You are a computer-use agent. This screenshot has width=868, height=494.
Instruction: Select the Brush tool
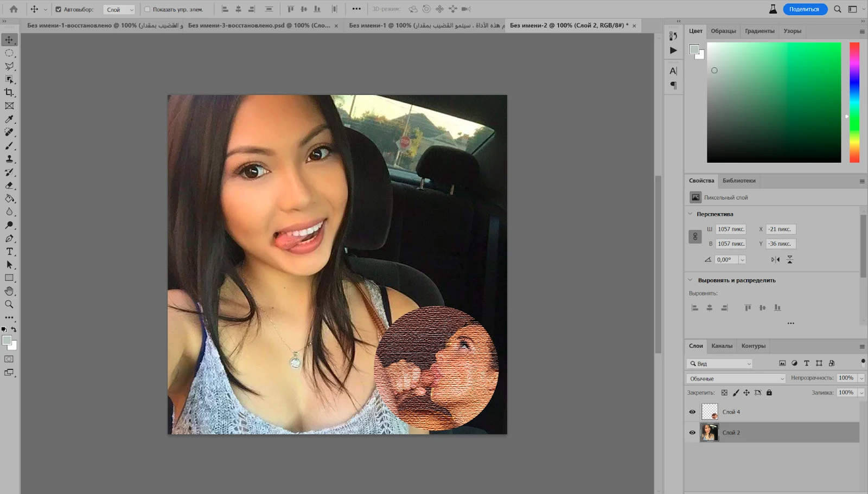coord(9,146)
